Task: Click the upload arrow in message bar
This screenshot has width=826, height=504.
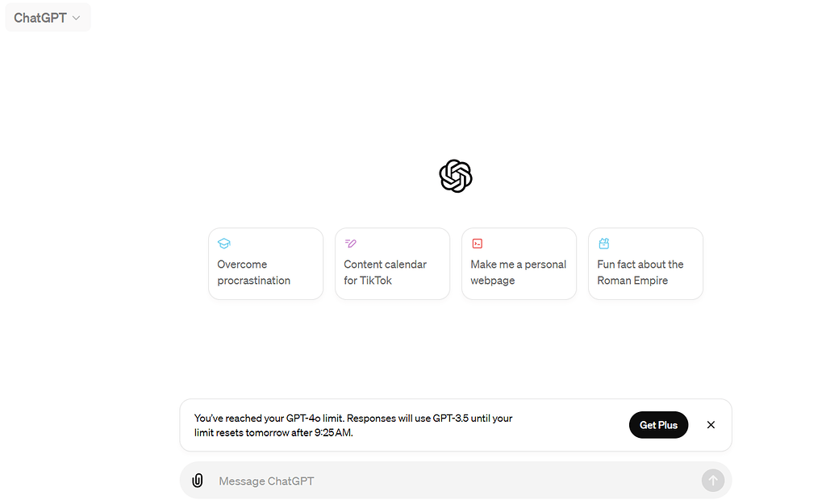Action: tap(713, 480)
